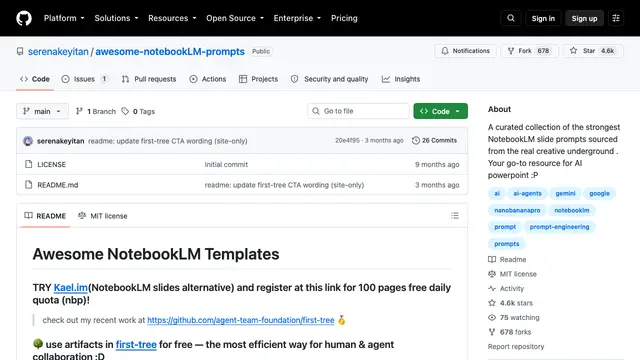Expand the Open Source dropdown menu
The image size is (640, 360).
pos(235,18)
